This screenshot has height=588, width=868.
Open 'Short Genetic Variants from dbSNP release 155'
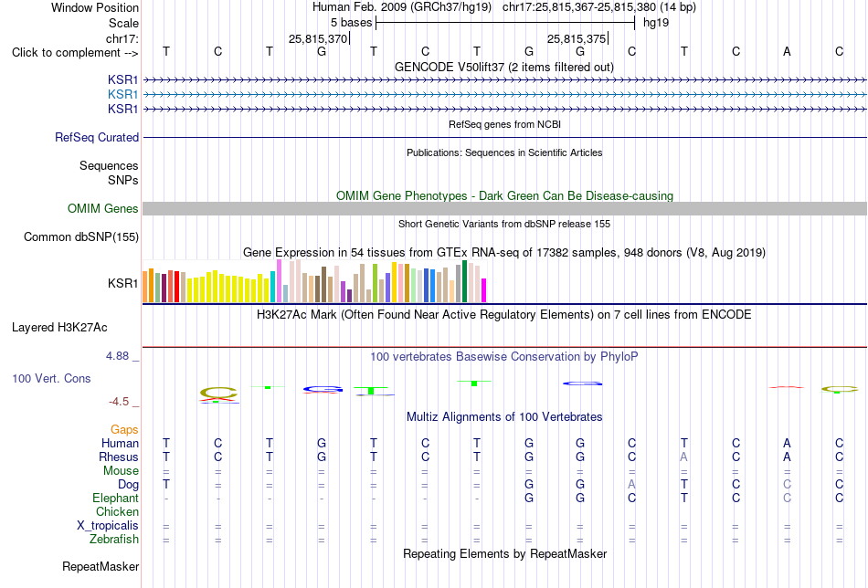pos(504,224)
